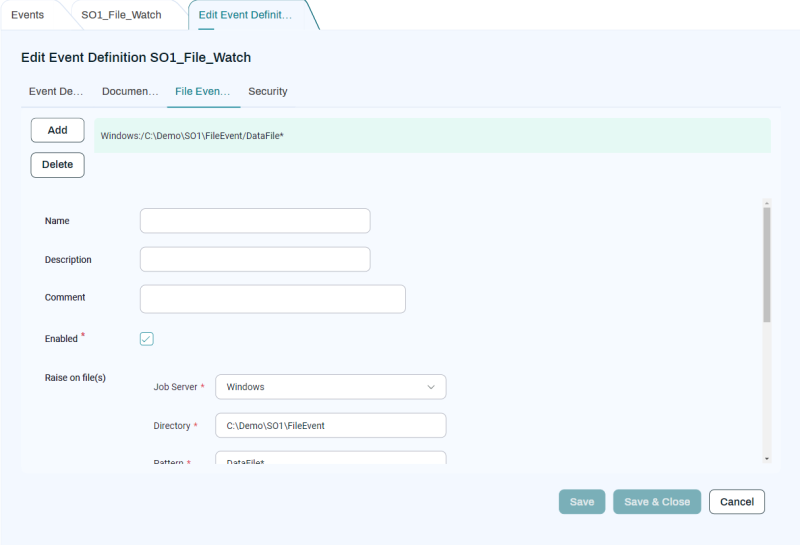Click the scrollbar down arrow in the form
This screenshot has height=545, width=800.
coord(767,458)
